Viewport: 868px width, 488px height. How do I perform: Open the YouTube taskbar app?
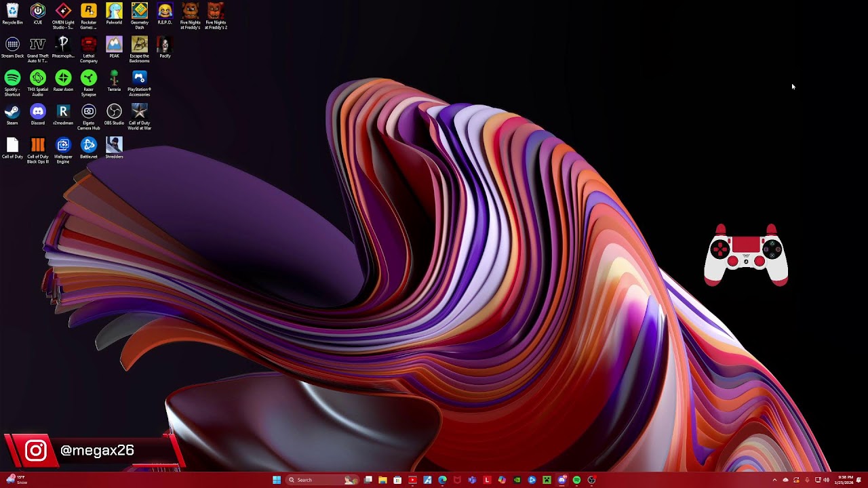(x=412, y=480)
